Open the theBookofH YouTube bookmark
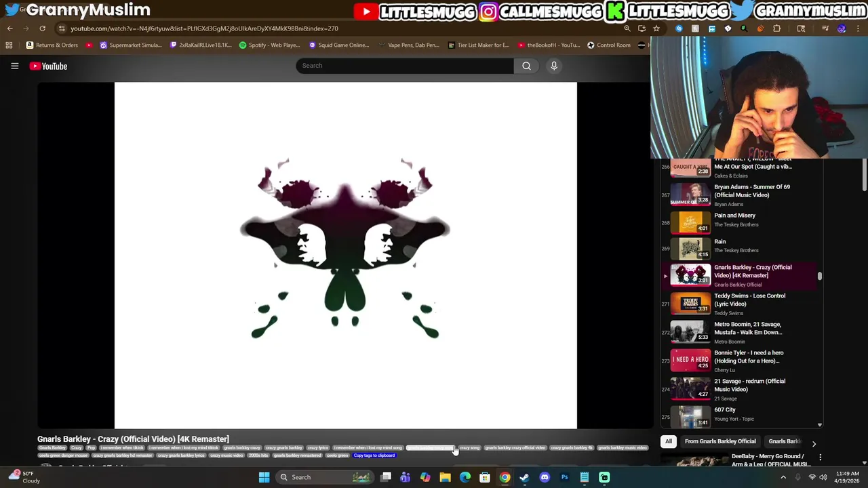 coord(548,45)
